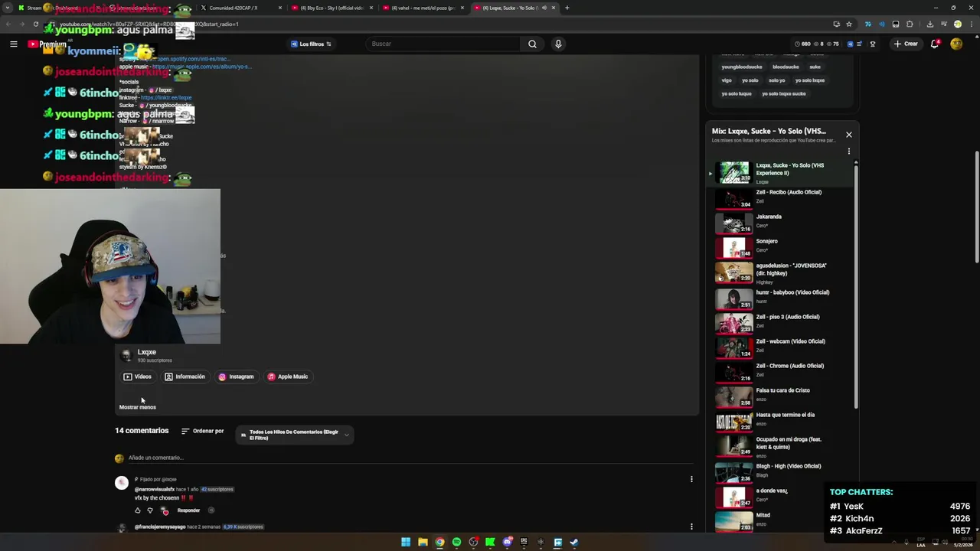980x551 pixels.
Task: Switch to 'Bby Eco - Sky I' browser tab
Action: click(332, 8)
